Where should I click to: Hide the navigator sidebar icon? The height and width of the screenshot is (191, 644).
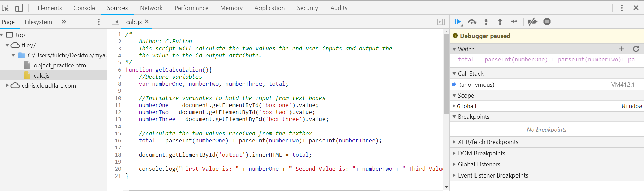pyautogui.click(x=115, y=22)
